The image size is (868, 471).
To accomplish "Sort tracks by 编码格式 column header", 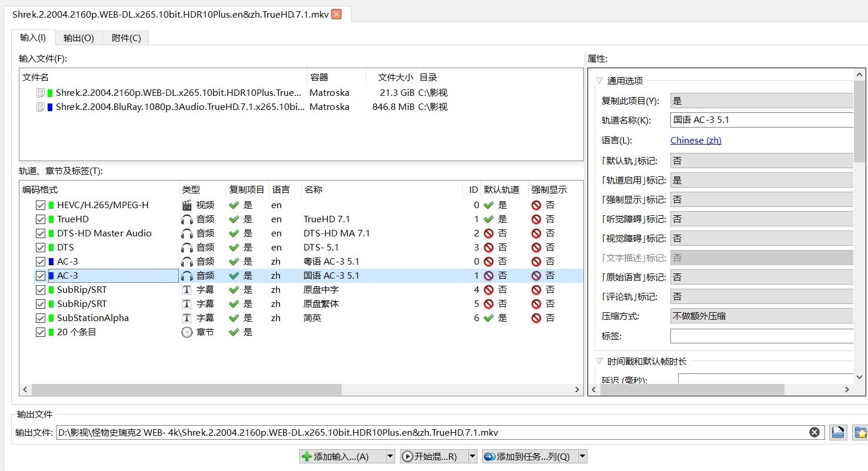I will click(99, 189).
